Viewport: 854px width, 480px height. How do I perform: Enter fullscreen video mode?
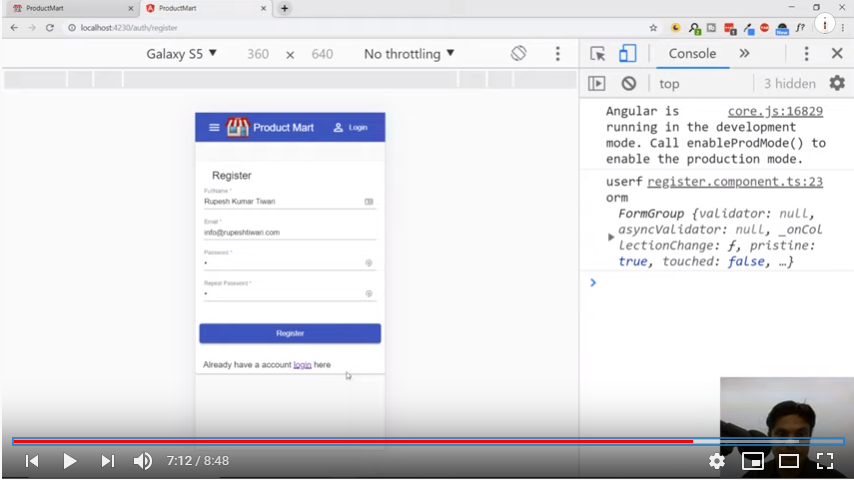point(825,461)
